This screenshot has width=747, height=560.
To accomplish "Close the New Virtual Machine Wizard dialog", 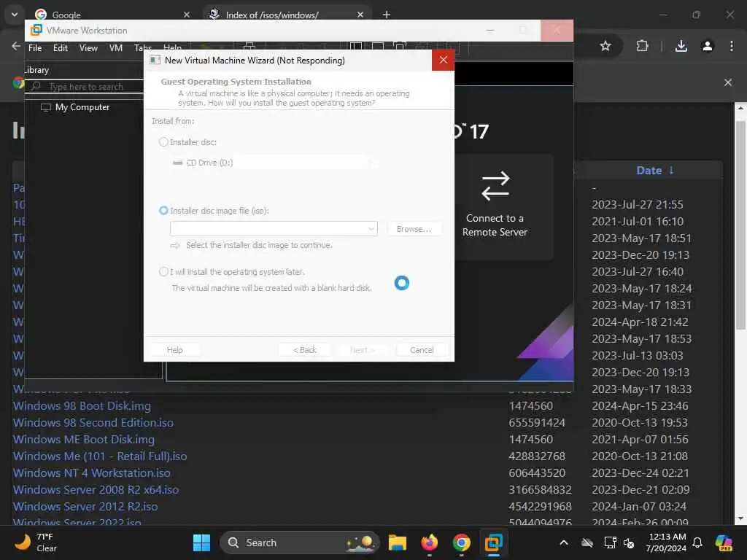I will 443,60.
